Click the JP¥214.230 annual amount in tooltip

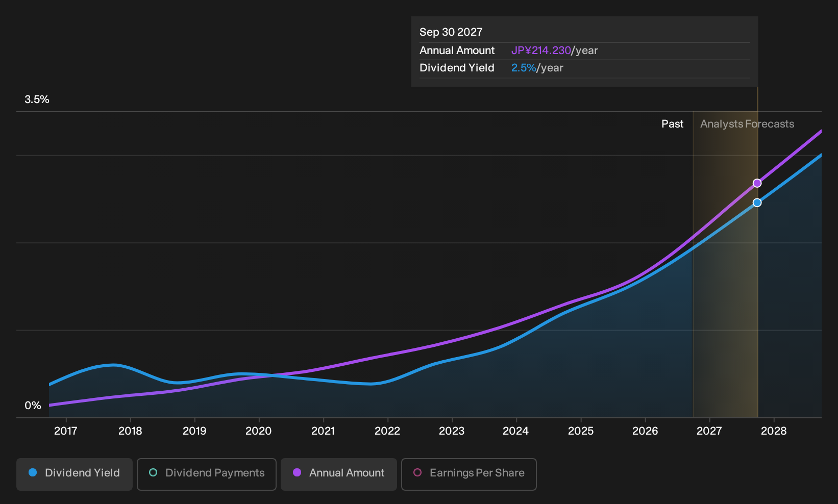point(541,51)
